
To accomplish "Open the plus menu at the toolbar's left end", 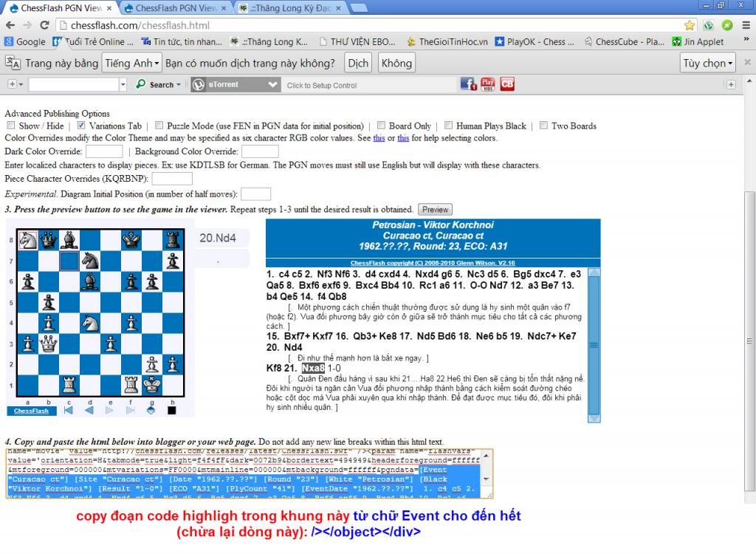I will point(16,84).
